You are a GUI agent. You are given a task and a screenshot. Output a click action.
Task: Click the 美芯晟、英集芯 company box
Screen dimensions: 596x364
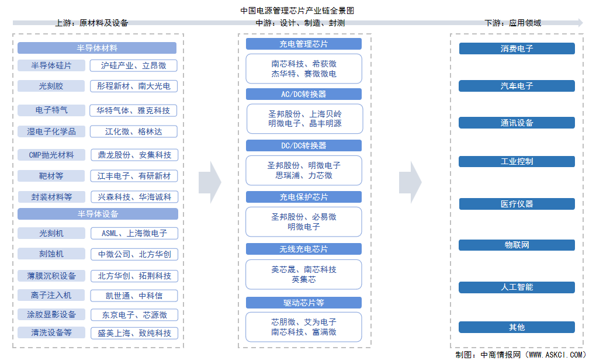tap(304, 275)
